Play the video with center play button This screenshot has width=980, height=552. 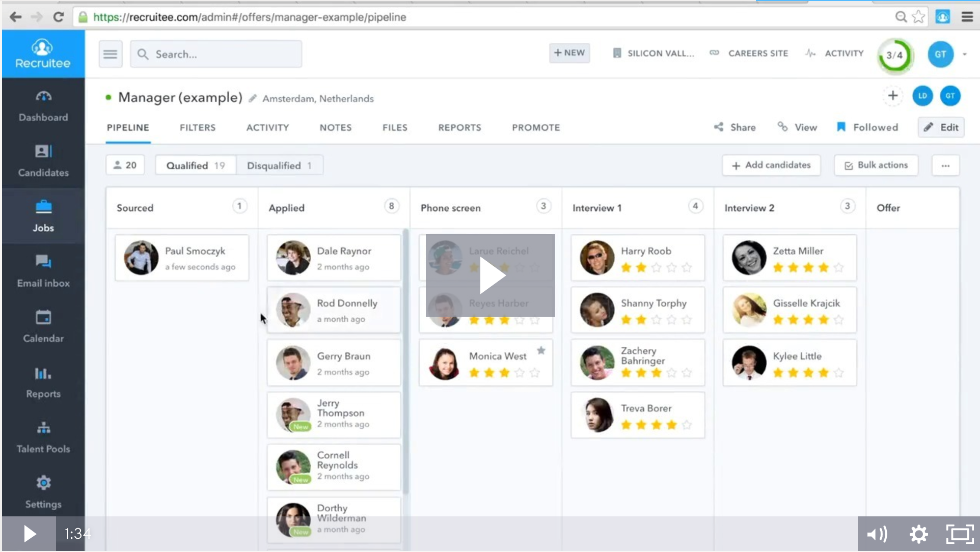[x=491, y=275]
